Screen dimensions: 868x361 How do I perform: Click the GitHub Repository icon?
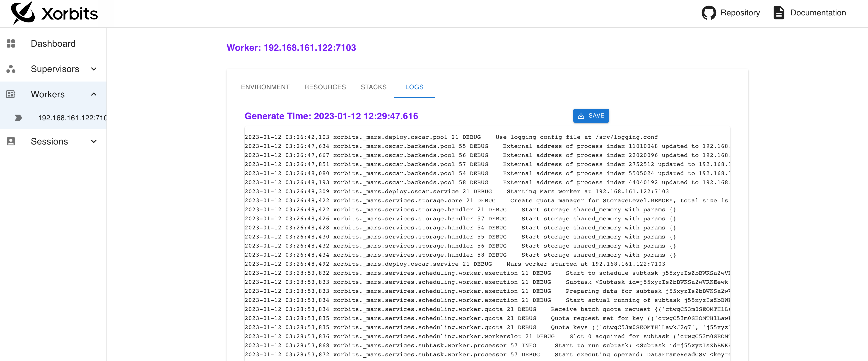click(x=709, y=13)
